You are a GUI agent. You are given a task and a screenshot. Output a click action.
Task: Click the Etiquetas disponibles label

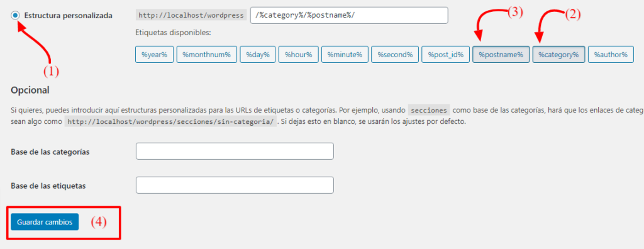(x=173, y=33)
